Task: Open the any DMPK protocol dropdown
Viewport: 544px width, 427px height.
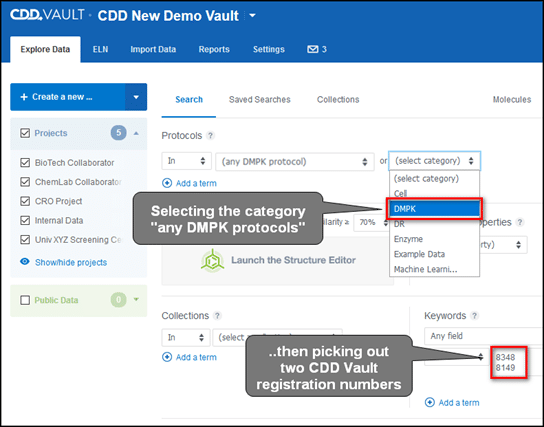Action: tap(295, 162)
